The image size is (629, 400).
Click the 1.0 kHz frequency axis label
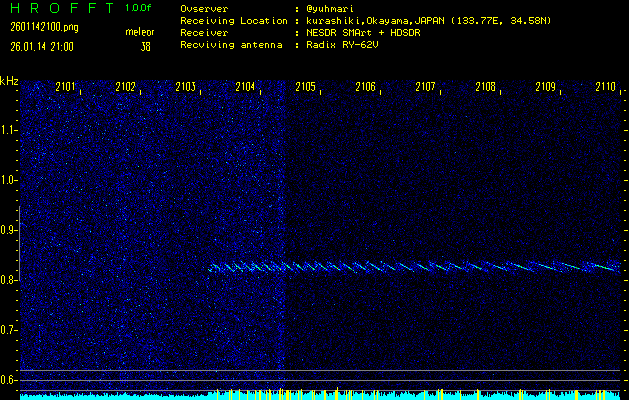(10, 180)
